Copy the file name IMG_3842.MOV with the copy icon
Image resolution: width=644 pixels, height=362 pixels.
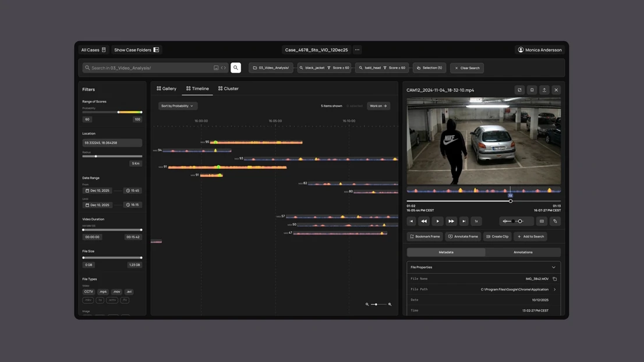[554, 279]
